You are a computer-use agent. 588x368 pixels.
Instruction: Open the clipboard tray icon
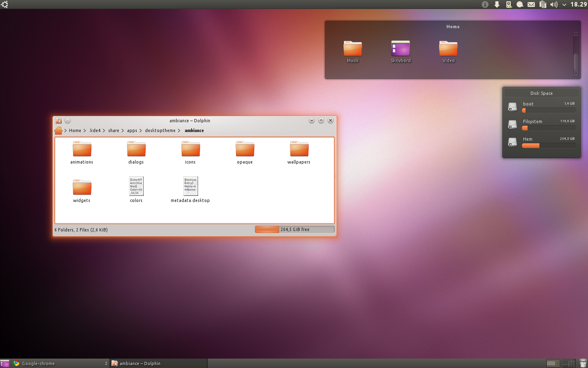pos(543,4)
